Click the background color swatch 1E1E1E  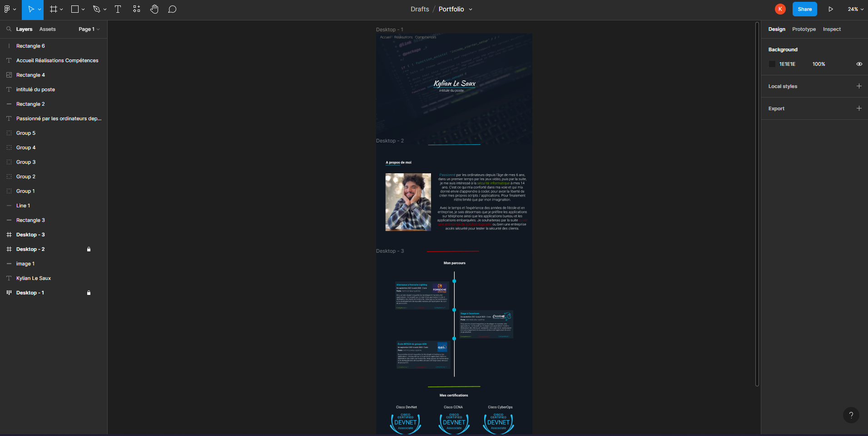pos(772,64)
